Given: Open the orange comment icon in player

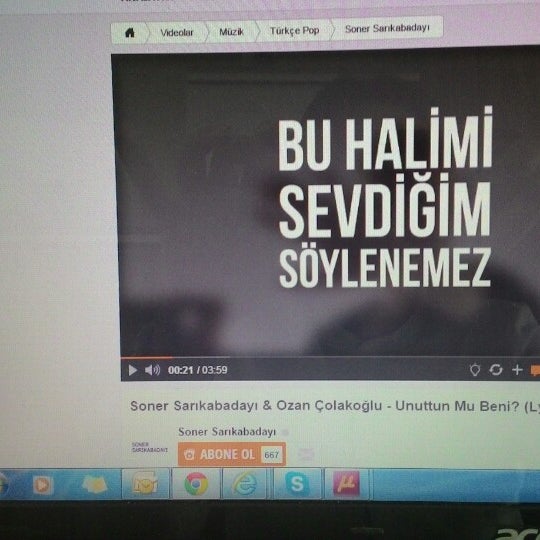Looking at the screenshot, I should point(535,370).
